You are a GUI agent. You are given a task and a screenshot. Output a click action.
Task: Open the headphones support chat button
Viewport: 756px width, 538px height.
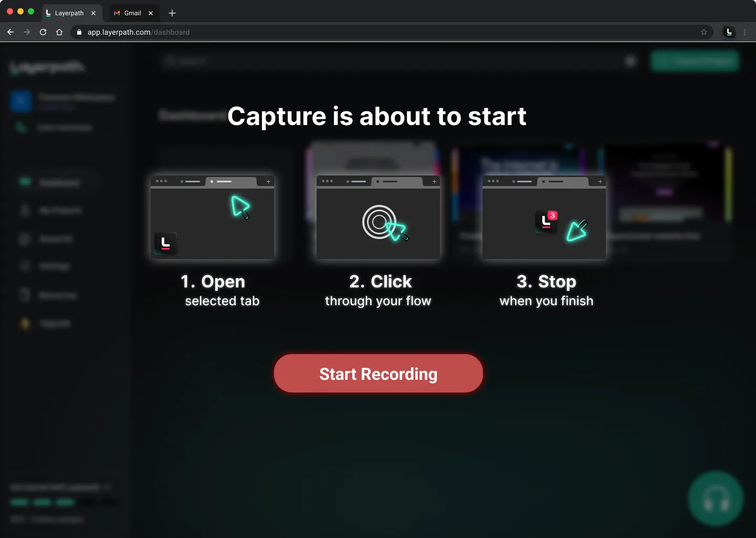[x=716, y=499]
